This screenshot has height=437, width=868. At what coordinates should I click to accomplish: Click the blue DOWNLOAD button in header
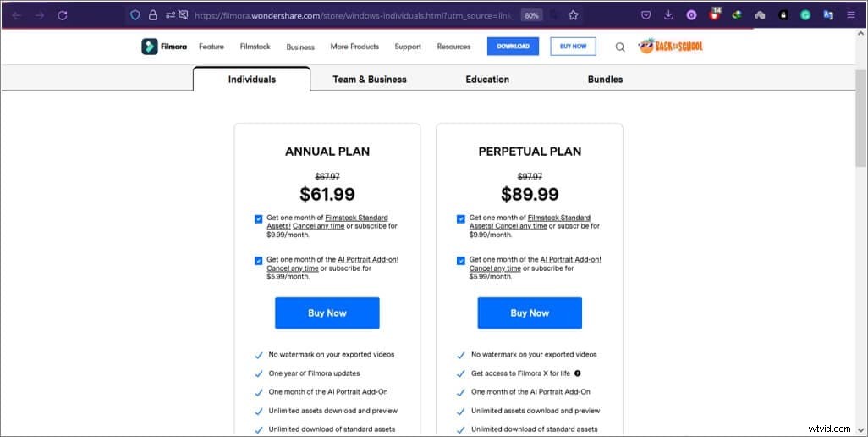click(x=513, y=47)
